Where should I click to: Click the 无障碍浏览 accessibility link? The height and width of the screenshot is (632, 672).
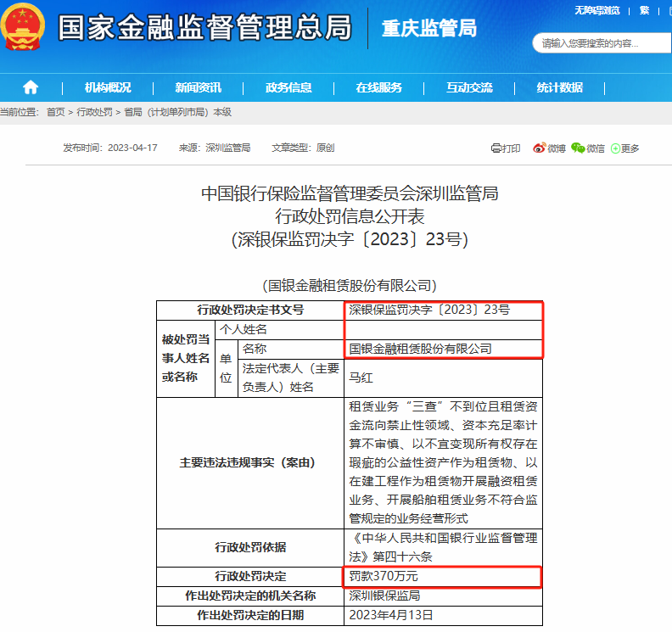point(596,10)
